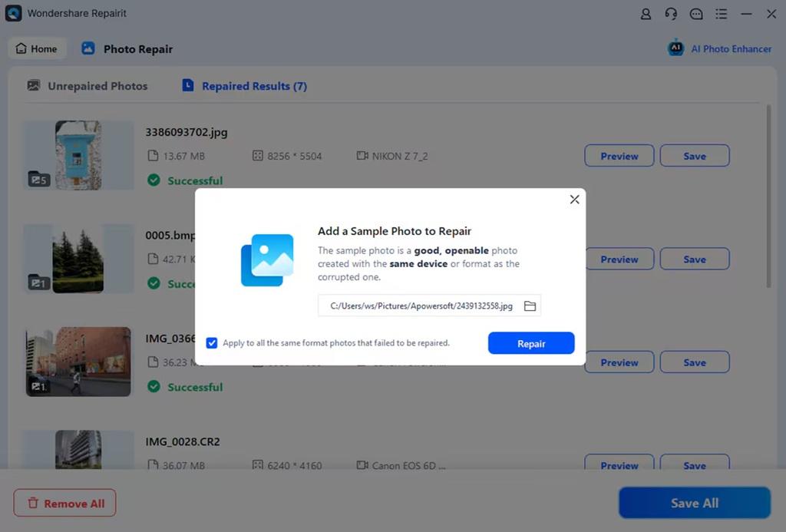This screenshot has height=532, width=786.
Task: Close the Add a Sample Photo dialog
Action: pyautogui.click(x=574, y=200)
